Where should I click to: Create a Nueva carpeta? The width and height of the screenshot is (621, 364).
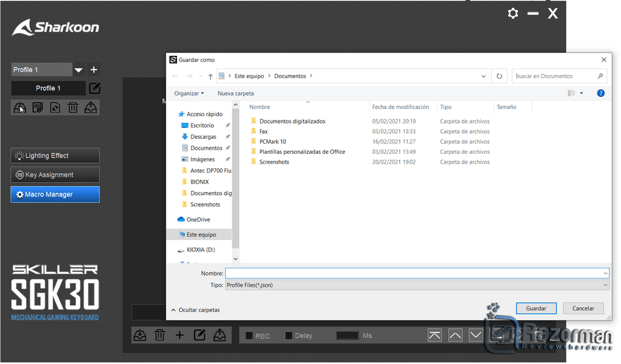[236, 93]
